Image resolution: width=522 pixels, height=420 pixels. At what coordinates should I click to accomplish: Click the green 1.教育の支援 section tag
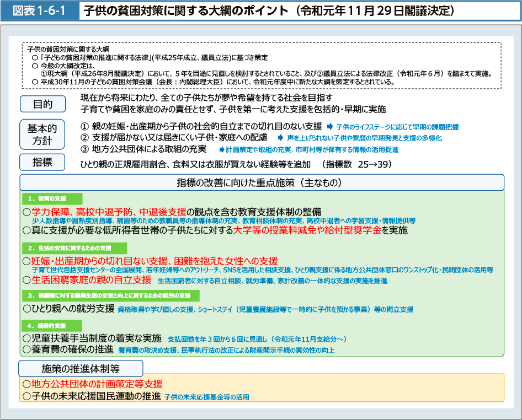(52, 198)
